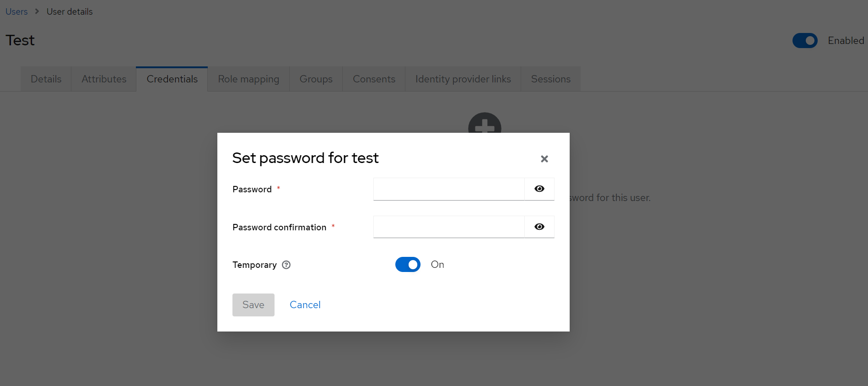Show password in the Password field

[539, 189]
